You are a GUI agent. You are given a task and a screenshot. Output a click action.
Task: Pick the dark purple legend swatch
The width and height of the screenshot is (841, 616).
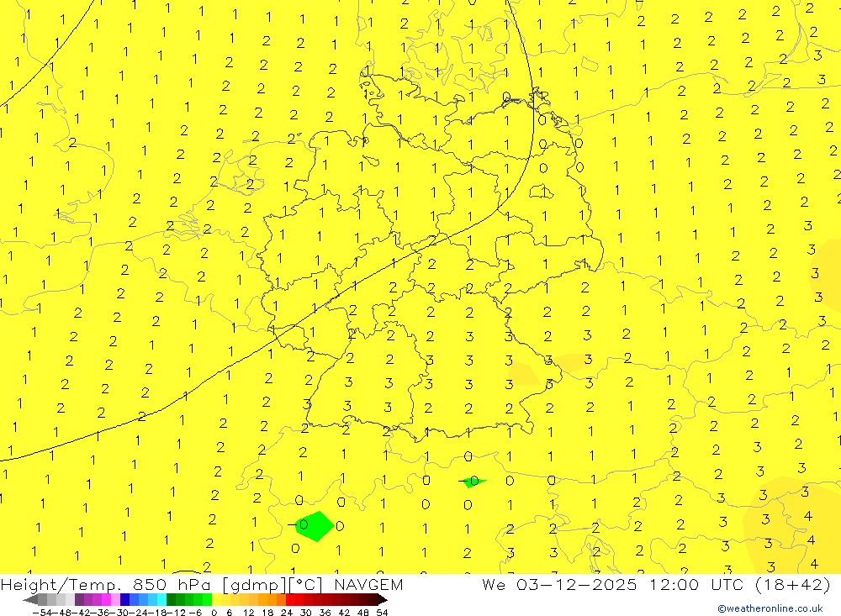tap(79, 600)
